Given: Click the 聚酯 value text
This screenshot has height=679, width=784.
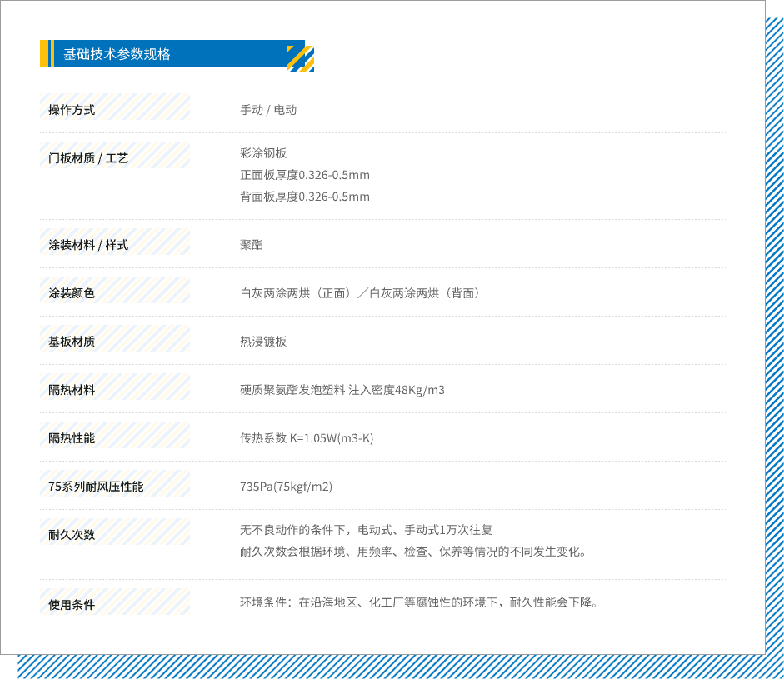Looking at the screenshot, I should (x=252, y=245).
